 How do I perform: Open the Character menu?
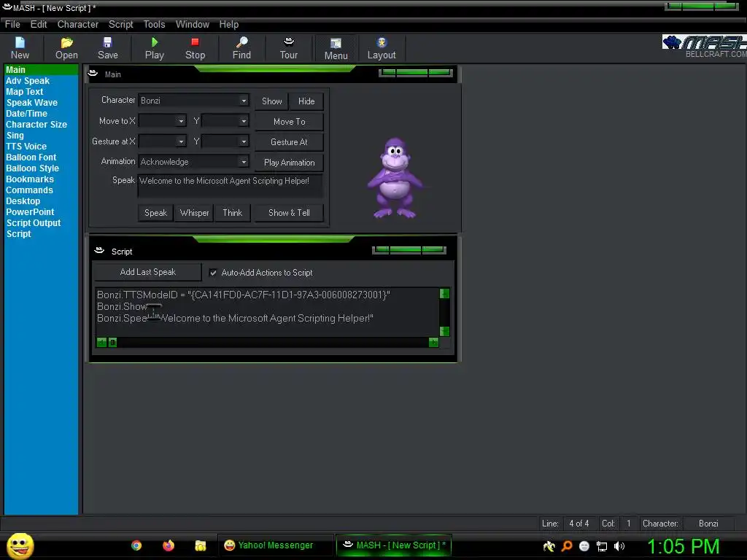click(x=77, y=24)
